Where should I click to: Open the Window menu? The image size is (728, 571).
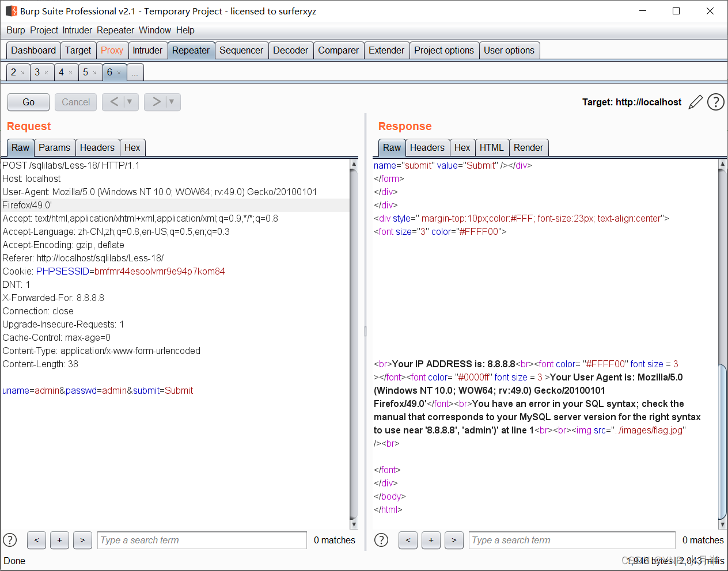coord(155,30)
